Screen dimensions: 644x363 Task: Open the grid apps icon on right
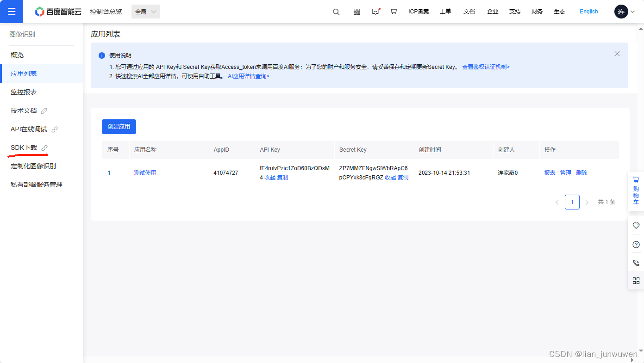pos(636,281)
